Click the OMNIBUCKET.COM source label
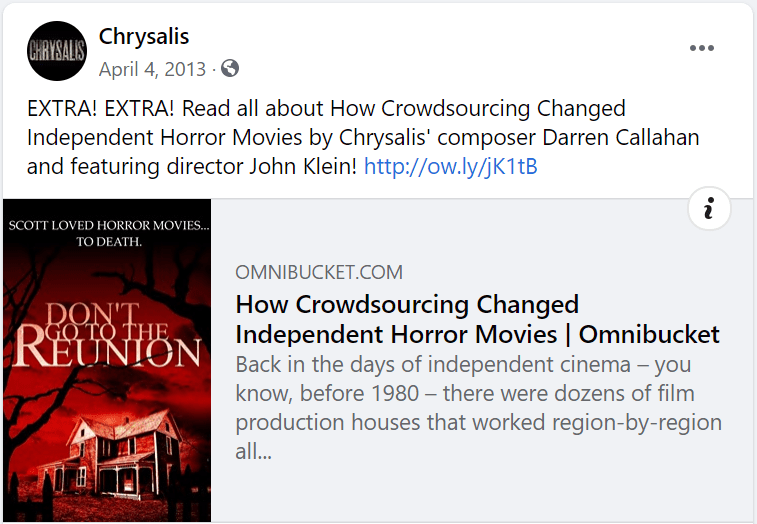Viewport: 757px width, 524px height. [x=319, y=272]
